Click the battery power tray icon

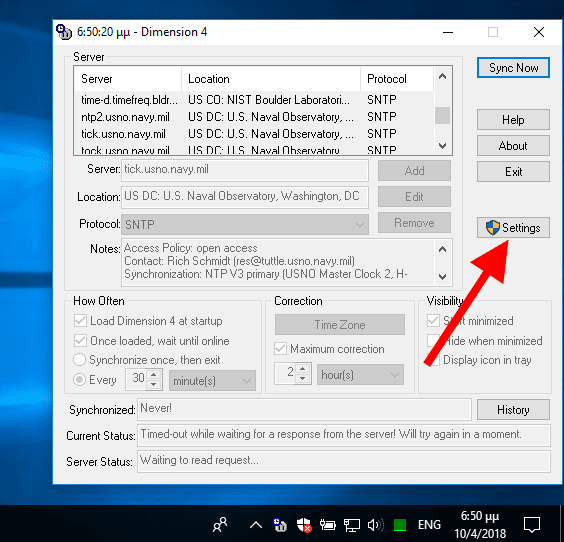click(327, 525)
